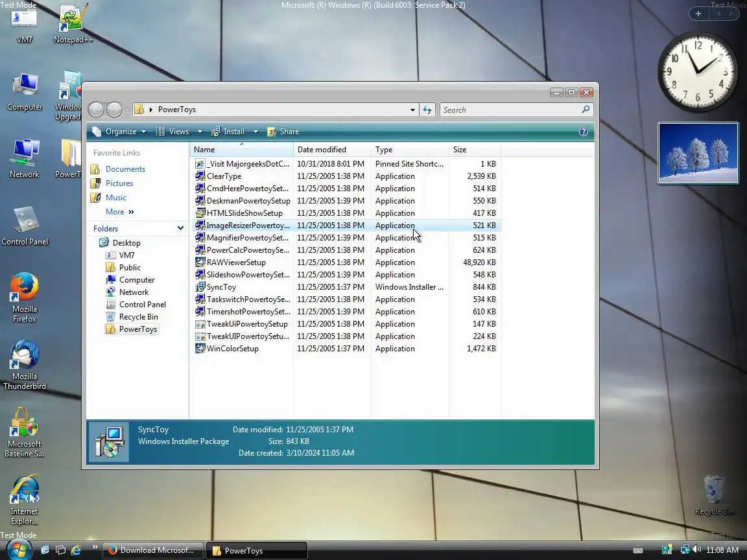Open Microsoft Baseline Security desktop shortcut
Image resolution: width=747 pixels, height=560 pixels.
[x=24, y=432]
